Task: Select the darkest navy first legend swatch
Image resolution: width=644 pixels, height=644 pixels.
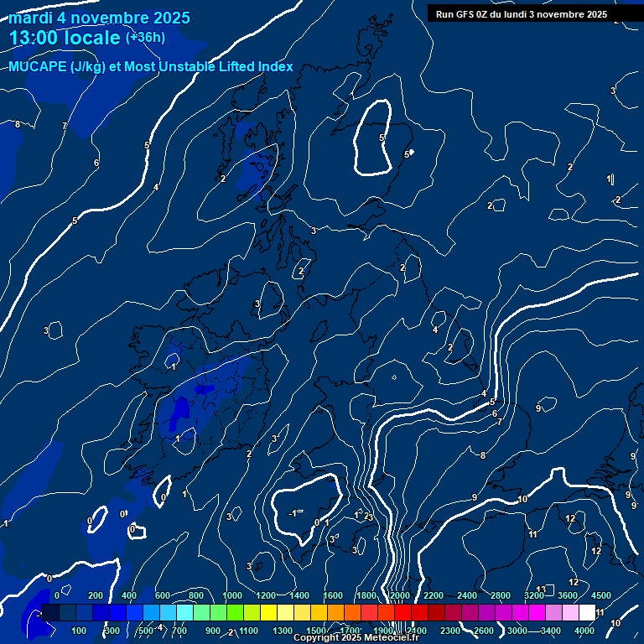Action: click(x=50, y=613)
